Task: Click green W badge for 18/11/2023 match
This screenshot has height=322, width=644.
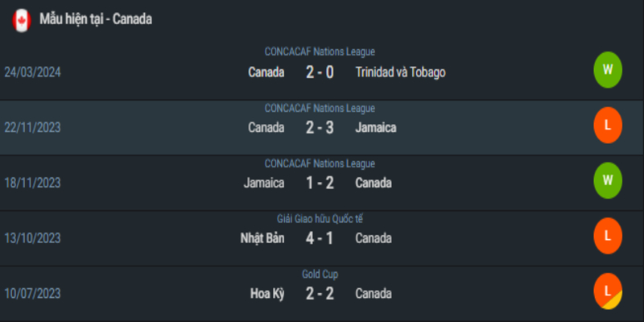Action: (x=608, y=180)
